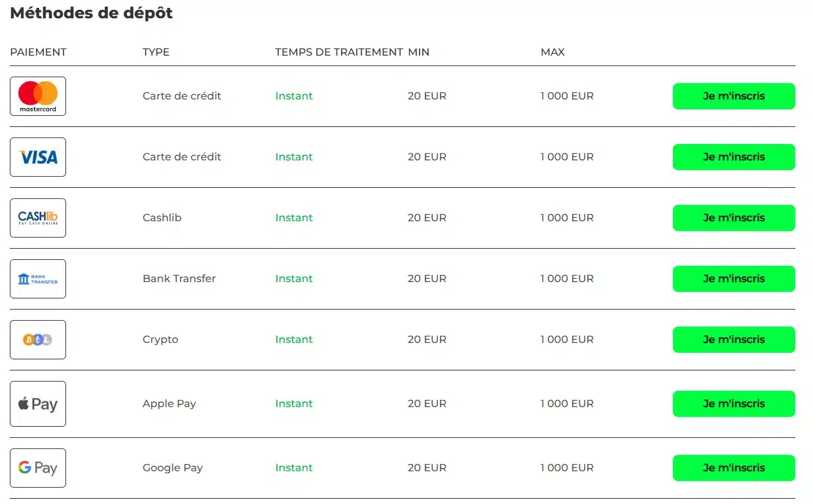813x504 pixels.
Task: Click the Mastercard payment logo
Action: point(38,96)
